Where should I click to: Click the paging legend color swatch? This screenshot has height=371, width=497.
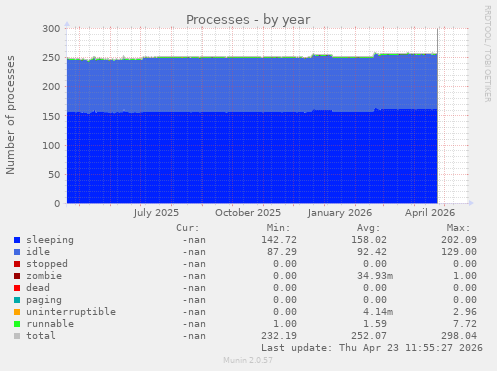[x=17, y=300]
